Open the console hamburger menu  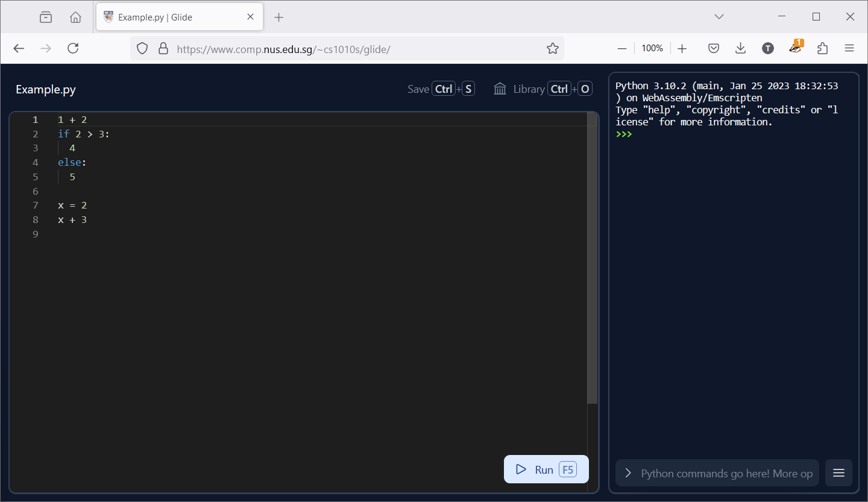pyautogui.click(x=838, y=473)
